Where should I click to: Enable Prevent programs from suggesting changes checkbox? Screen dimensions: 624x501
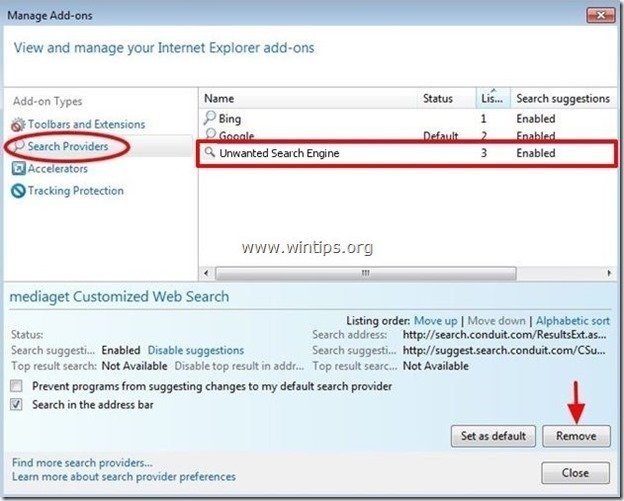point(16,386)
